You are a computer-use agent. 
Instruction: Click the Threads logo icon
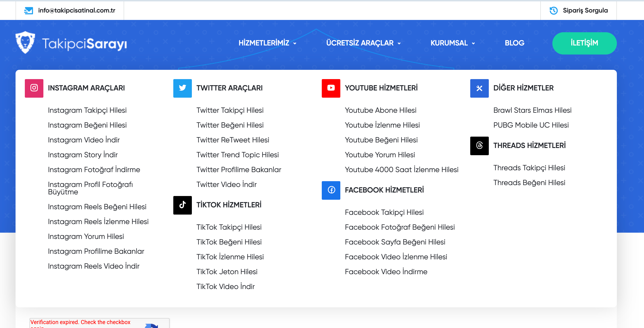pyautogui.click(x=480, y=145)
